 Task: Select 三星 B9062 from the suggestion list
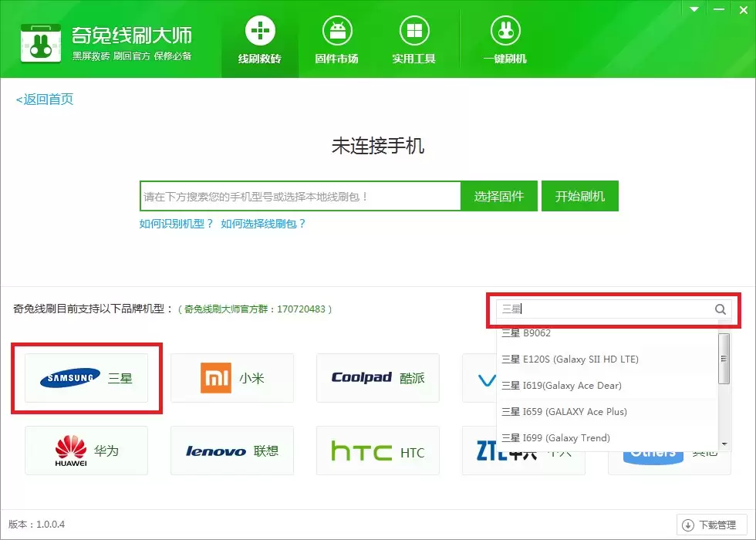[x=525, y=333]
